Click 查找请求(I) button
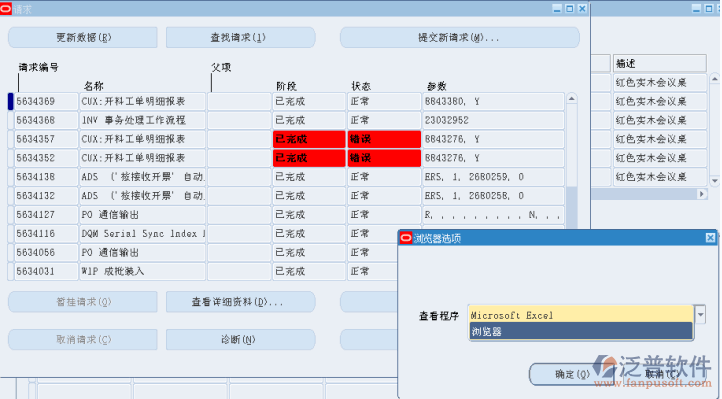This screenshot has width=722, height=399. click(x=240, y=37)
